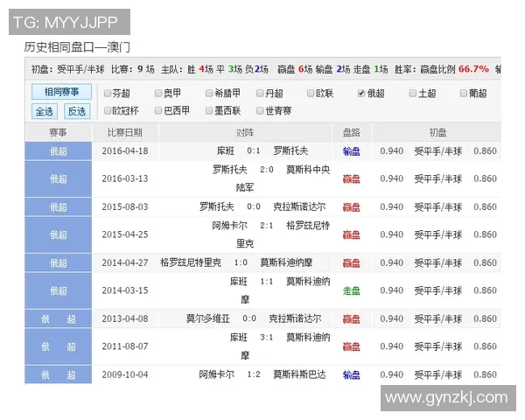Toggle the 巴西甲 checkbox
This screenshot has width=525, height=420.
tap(157, 111)
